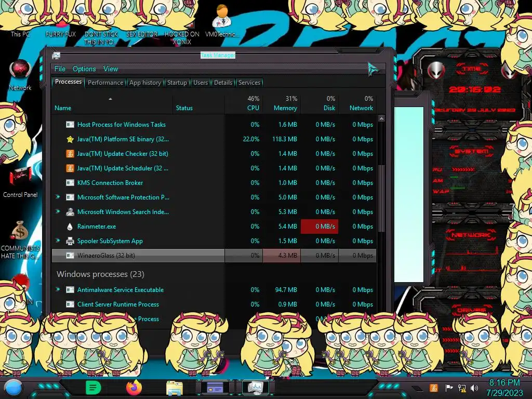Click the Java Update Checker icon

pyautogui.click(x=70, y=154)
